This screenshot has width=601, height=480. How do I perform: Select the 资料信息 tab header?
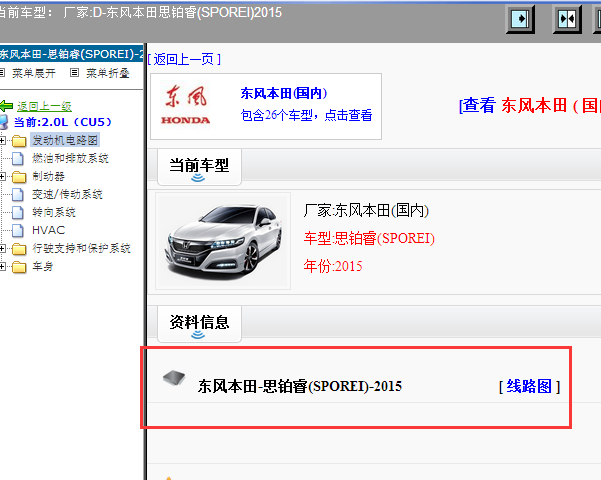click(199, 323)
